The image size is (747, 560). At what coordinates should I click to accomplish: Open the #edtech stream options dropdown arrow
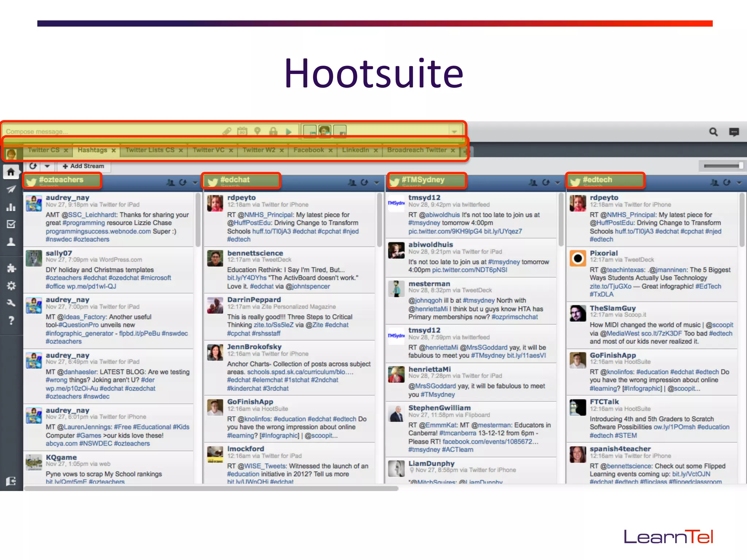(739, 183)
